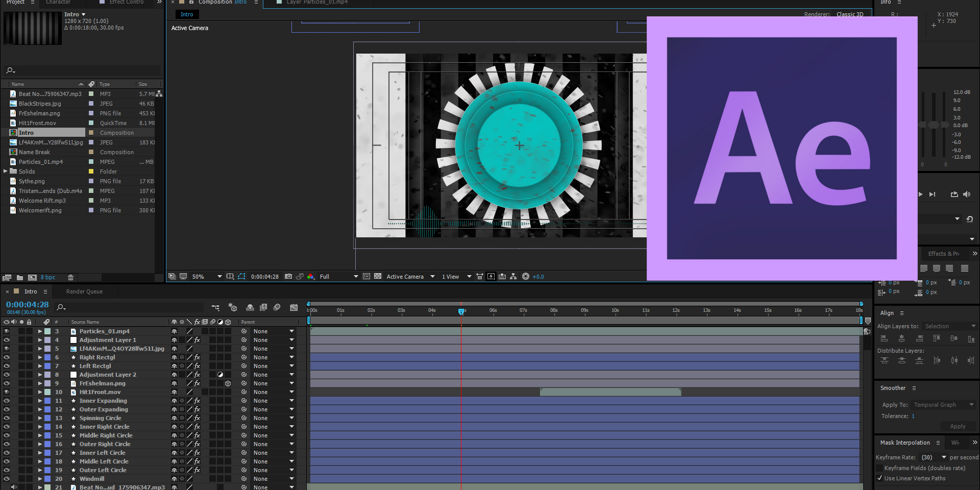The width and height of the screenshot is (980, 490).
Task: Distribute layers by vertical center
Action: [902, 361]
